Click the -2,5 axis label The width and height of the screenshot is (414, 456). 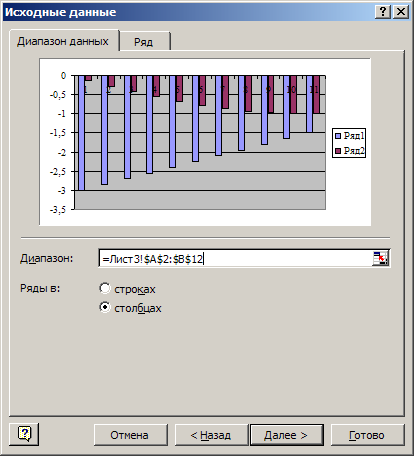coord(58,172)
